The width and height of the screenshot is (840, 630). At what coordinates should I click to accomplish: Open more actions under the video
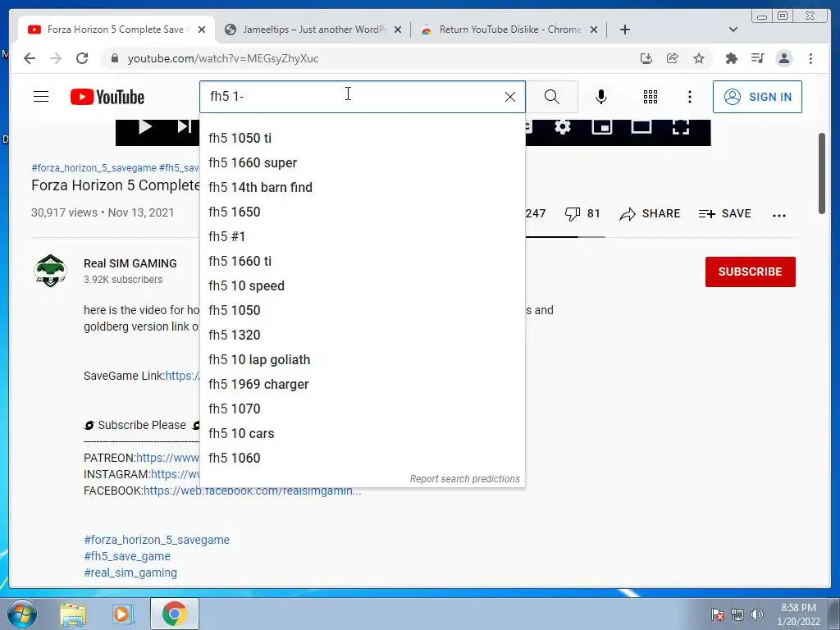(x=779, y=215)
